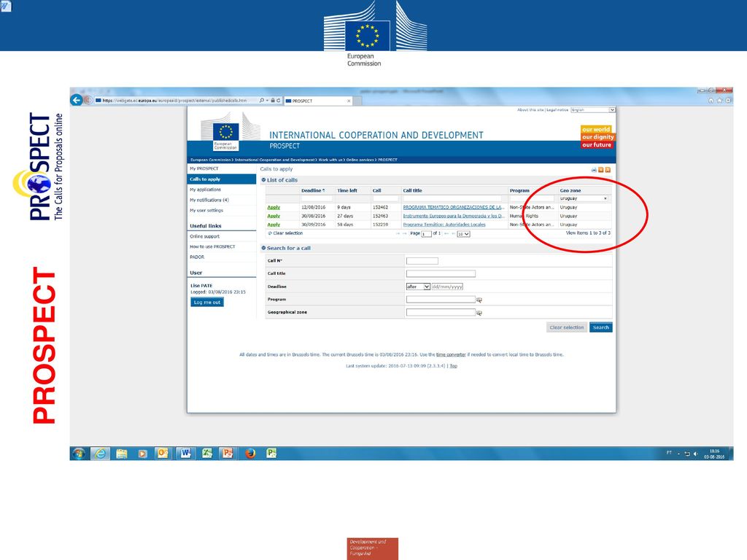Click the Page number input field
Screen dimensions: 747x560
[426, 234]
